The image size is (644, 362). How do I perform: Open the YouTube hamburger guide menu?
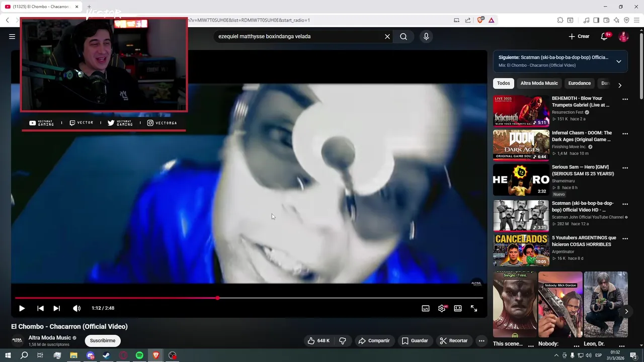pos(12,36)
